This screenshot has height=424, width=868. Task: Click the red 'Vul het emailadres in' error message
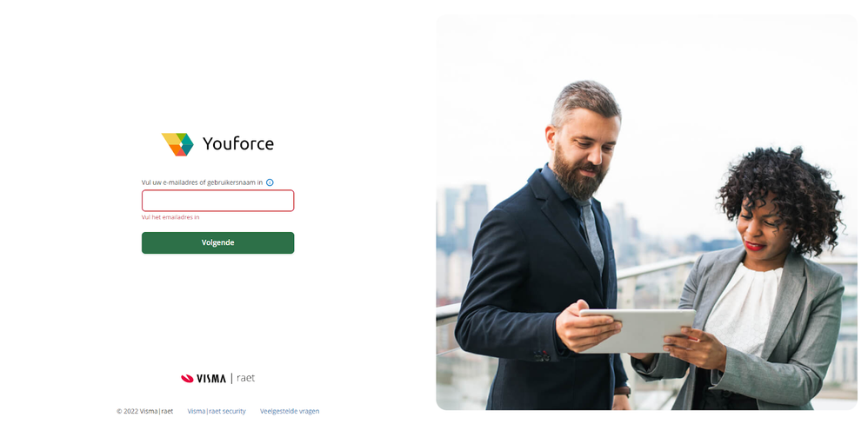point(170,217)
